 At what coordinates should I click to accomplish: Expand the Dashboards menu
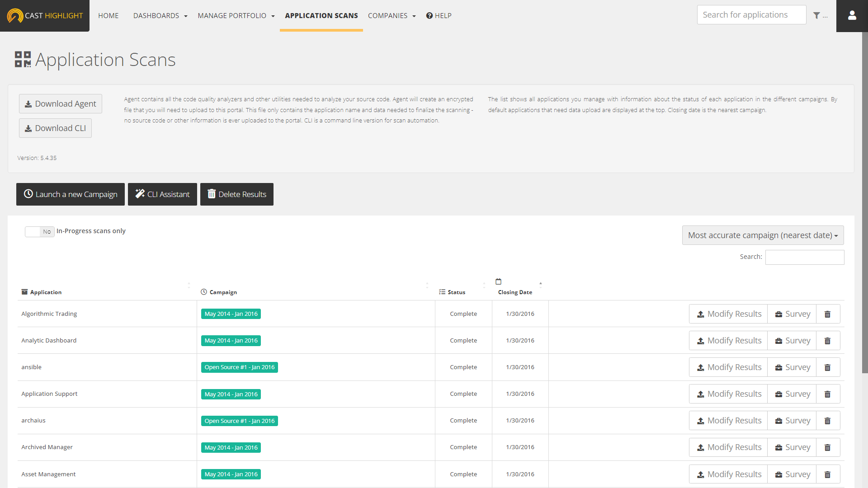click(x=160, y=16)
